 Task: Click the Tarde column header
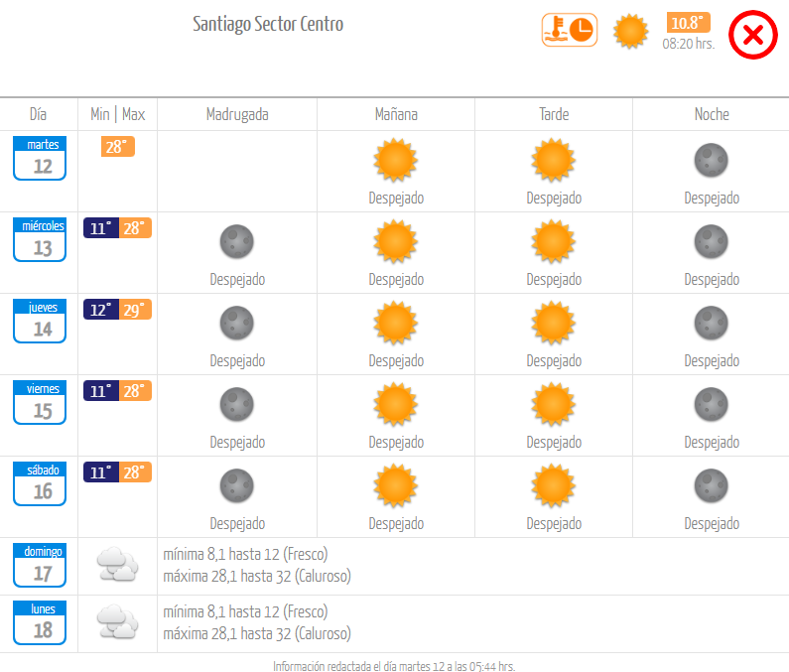pos(554,114)
